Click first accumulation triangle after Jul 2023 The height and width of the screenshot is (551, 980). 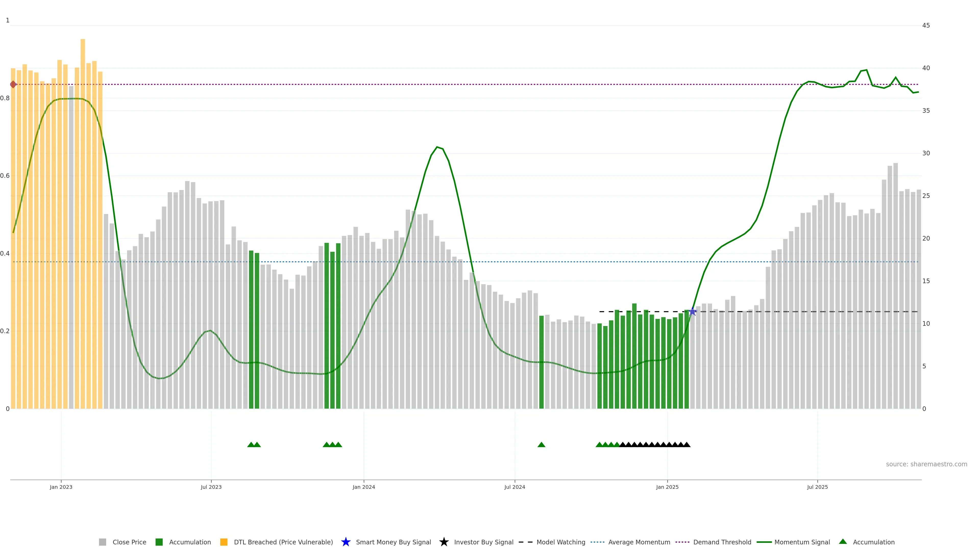pyautogui.click(x=251, y=445)
